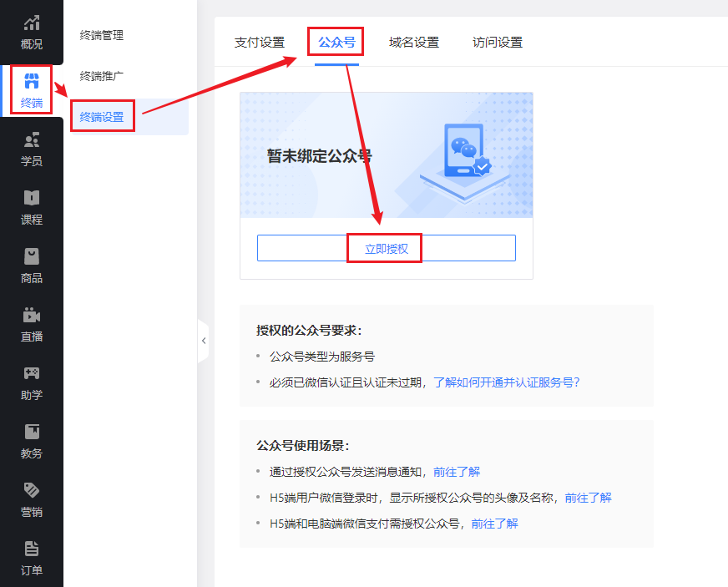Open 了解如何开通并认证服务号 link
Viewport: 728px width, 587px height.
click(x=507, y=382)
